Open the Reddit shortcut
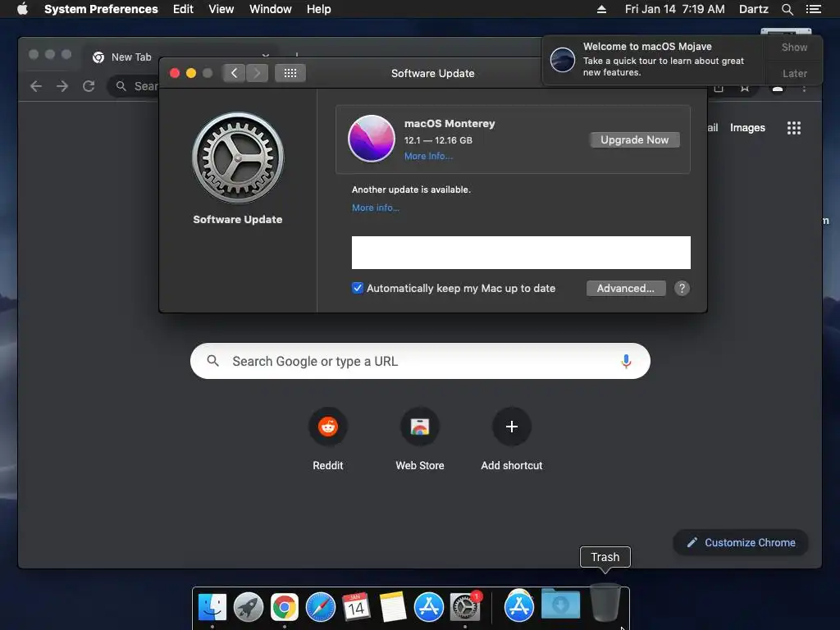The width and height of the screenshot is (840, 630). point(328,427)
